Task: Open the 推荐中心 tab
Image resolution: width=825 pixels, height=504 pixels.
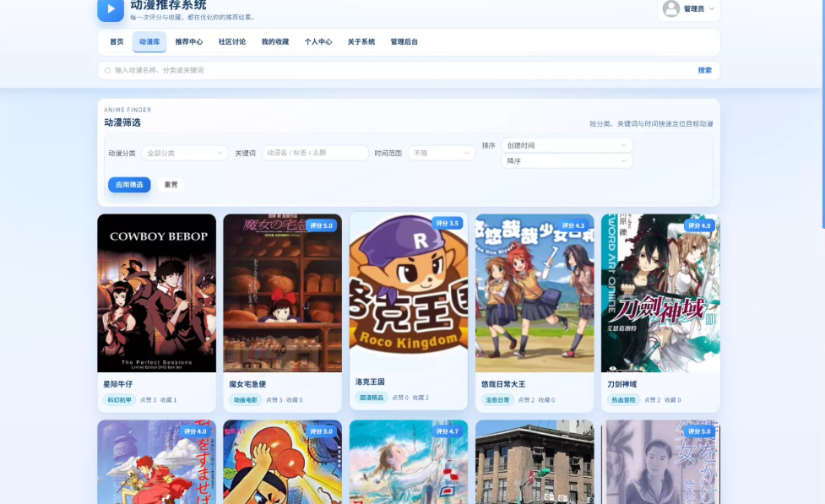Action: coord(189,42)
